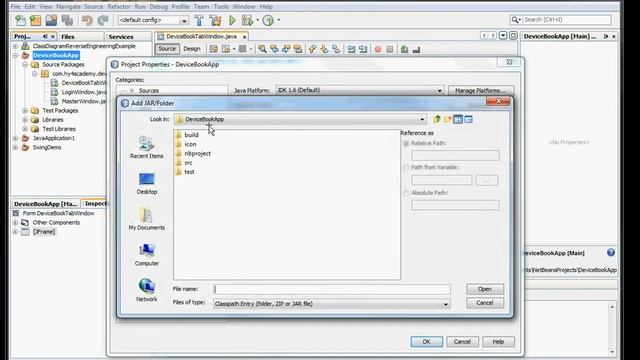Click the Undo toolbar icon

coord(87,20)
